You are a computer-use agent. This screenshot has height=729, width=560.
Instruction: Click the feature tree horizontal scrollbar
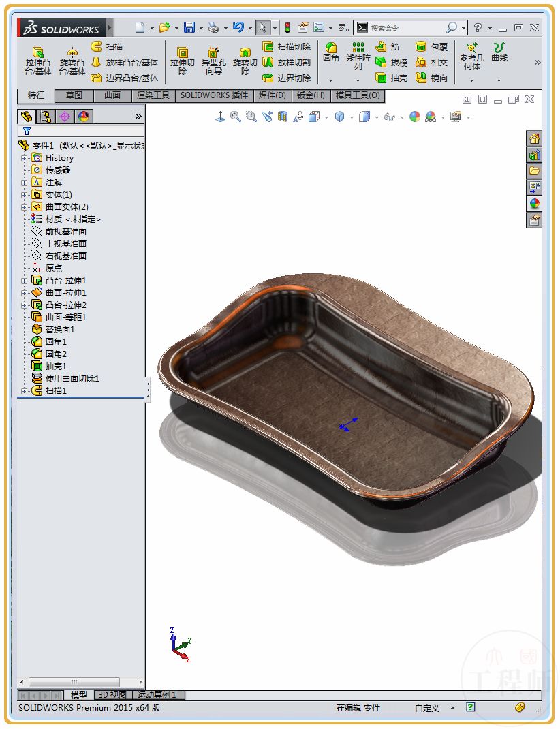tap(80, 682)
